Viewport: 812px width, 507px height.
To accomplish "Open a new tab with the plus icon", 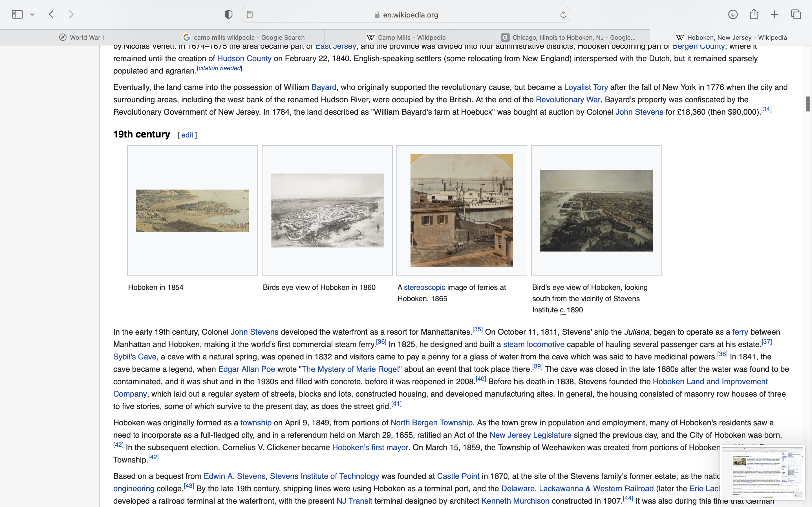I will 775,14.
